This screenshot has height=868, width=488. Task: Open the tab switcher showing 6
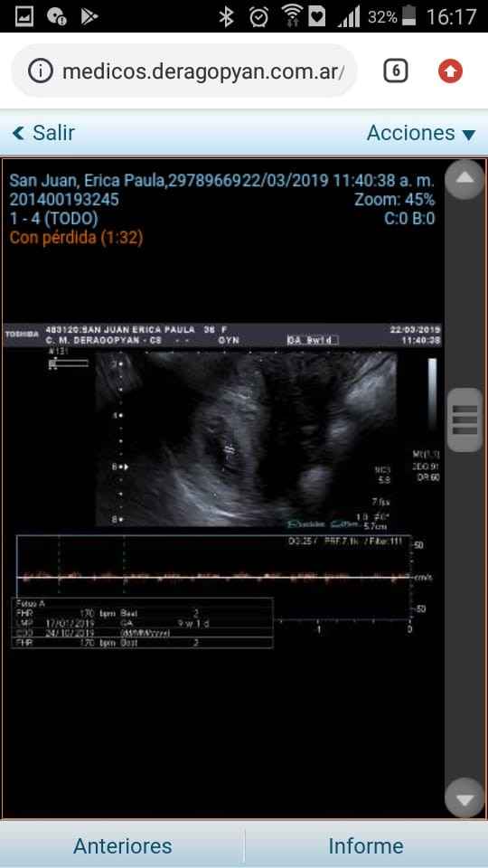(x=396, y=71)
